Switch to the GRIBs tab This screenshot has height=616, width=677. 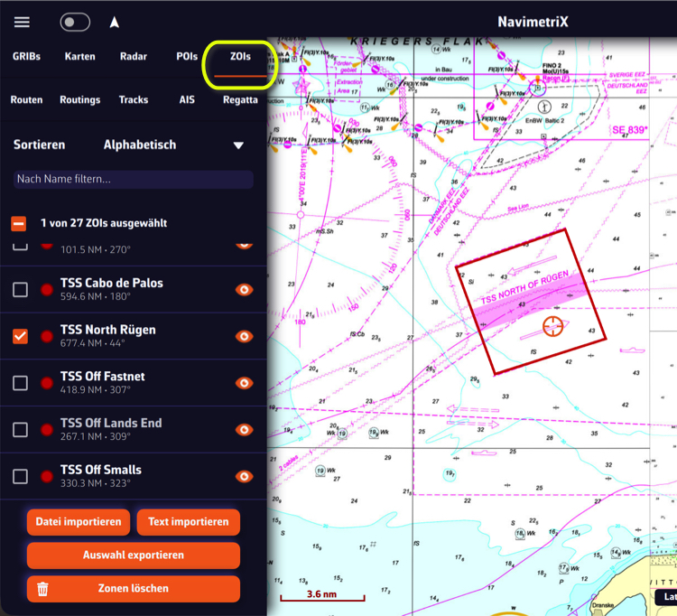point(26,57)
